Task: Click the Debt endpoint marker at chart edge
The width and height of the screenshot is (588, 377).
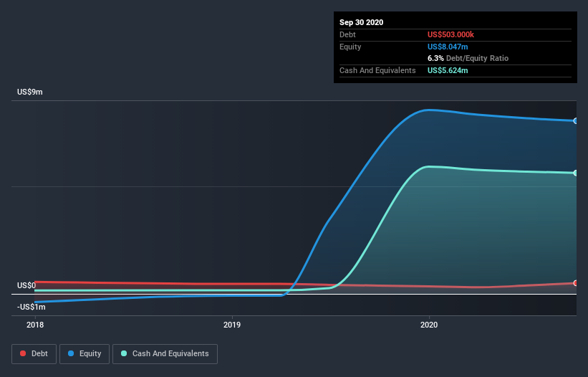Action: coord(575,283)
